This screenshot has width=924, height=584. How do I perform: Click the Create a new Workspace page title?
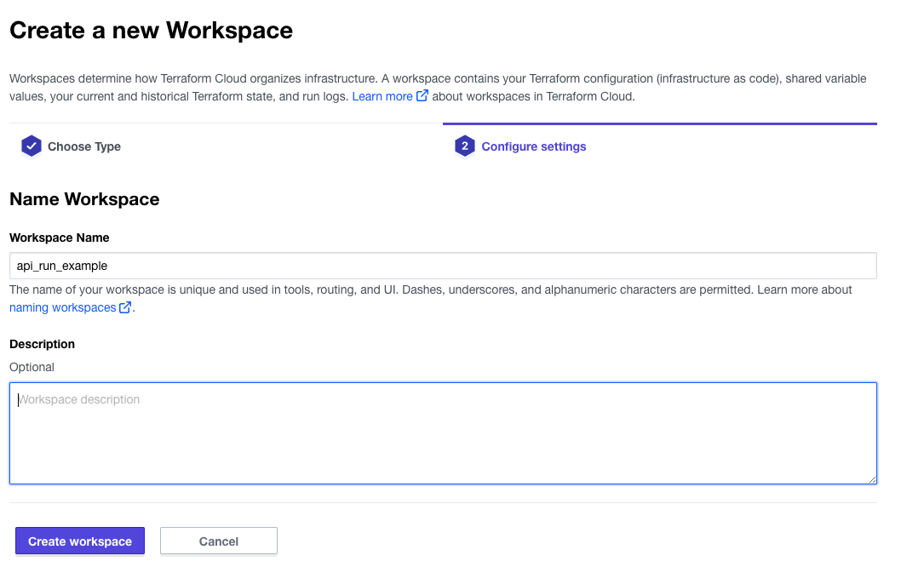pyautogui.click(x=151, y=31)
